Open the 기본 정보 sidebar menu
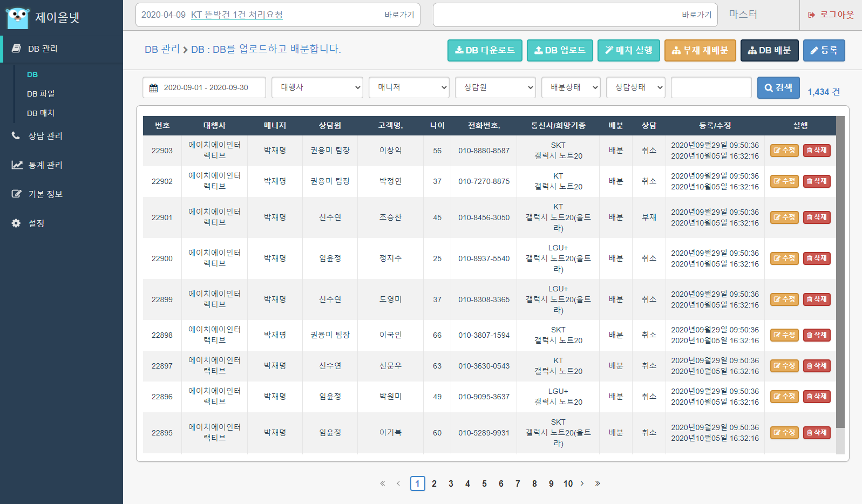 62,194
